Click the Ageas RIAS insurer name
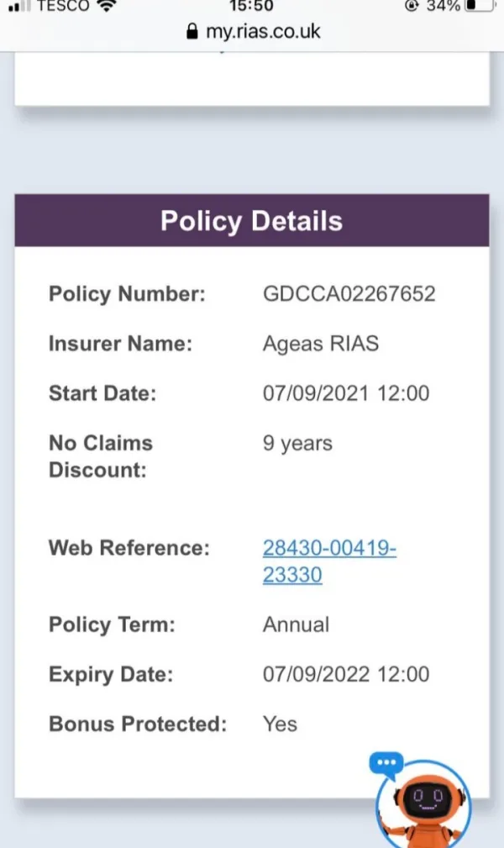Screen dimensions: 504x848 pyautogui.click(x=321, y=344)
